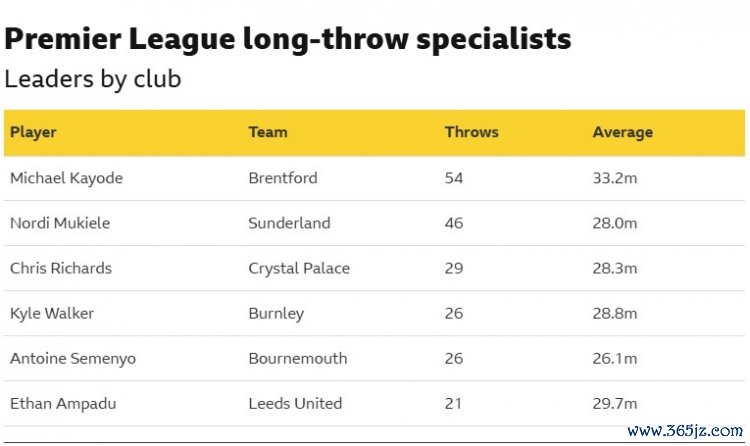Click the Average column header
The image size is (750, 446).
point(622,132)
